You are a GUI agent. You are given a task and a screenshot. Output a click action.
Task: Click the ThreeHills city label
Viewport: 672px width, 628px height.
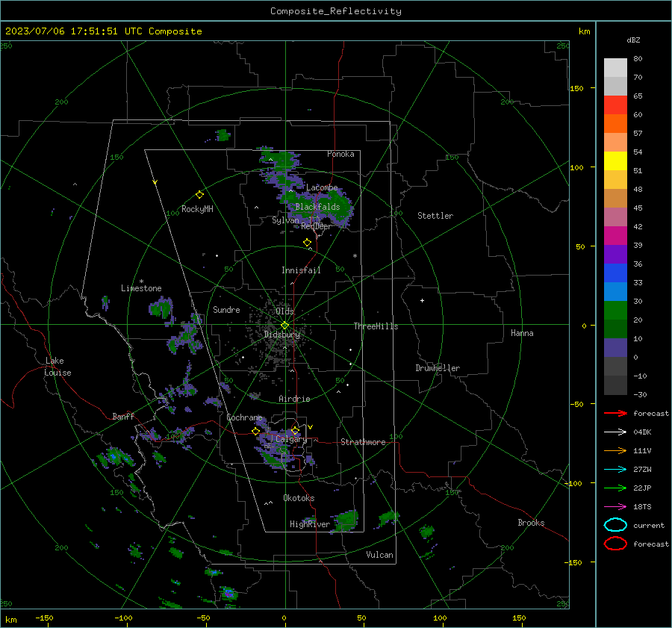(x=376, y=326)
